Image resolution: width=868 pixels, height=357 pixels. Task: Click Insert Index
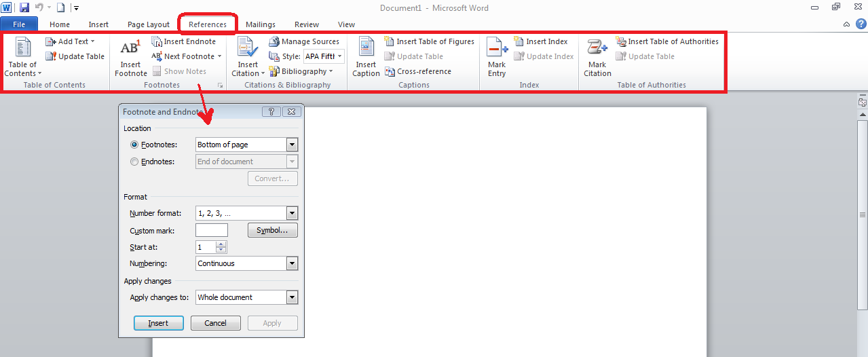click(540, 41)
